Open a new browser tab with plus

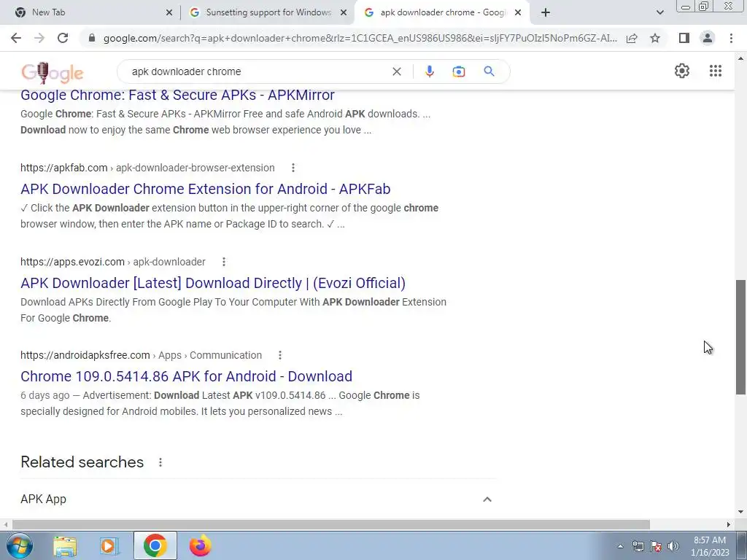(546, 13)
